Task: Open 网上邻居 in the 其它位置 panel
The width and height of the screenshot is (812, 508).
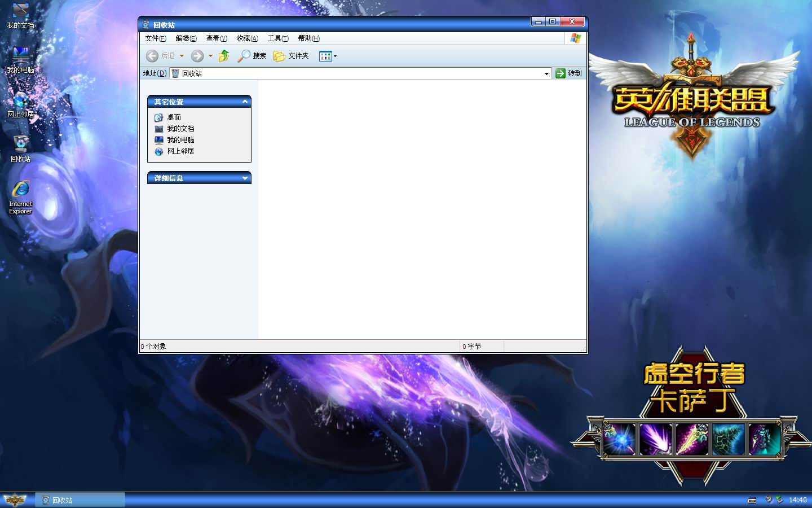Action: coord(174,151)
